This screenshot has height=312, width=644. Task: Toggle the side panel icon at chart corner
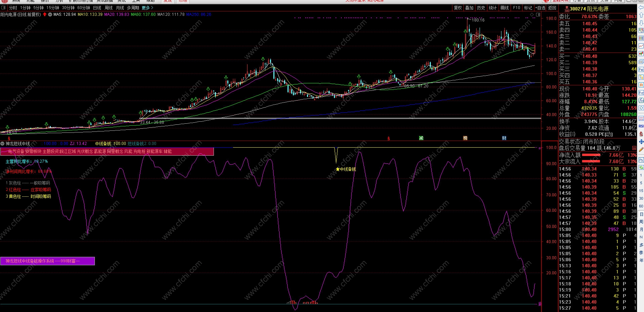pos(538,15)
